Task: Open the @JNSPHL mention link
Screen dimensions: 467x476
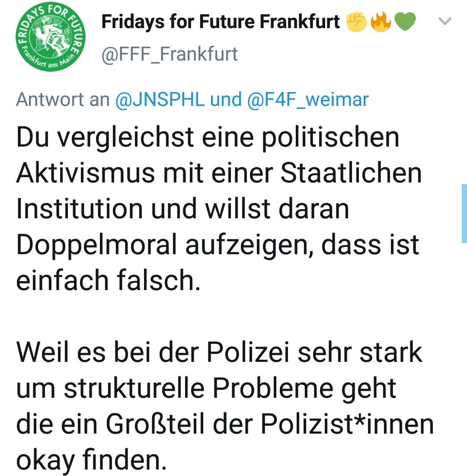Action: [x=160, y=100]
